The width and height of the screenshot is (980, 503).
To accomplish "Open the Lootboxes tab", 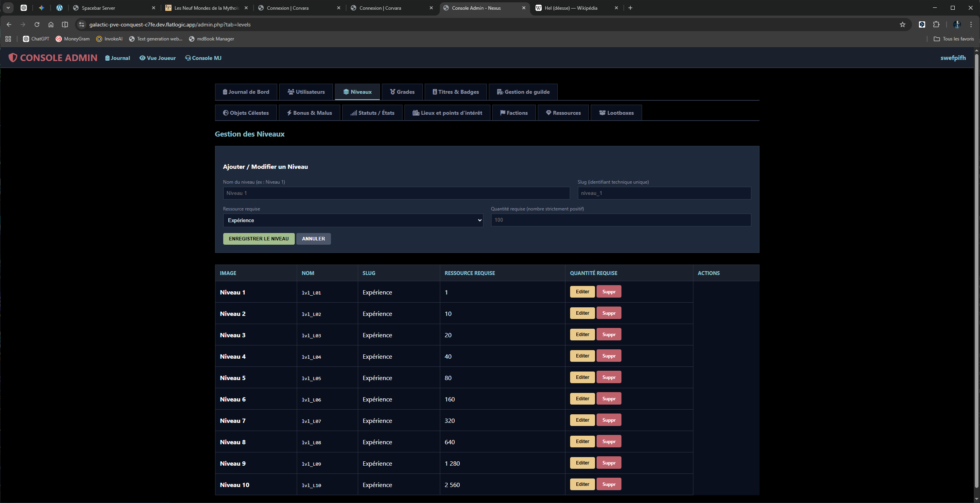I will (616, 113).
